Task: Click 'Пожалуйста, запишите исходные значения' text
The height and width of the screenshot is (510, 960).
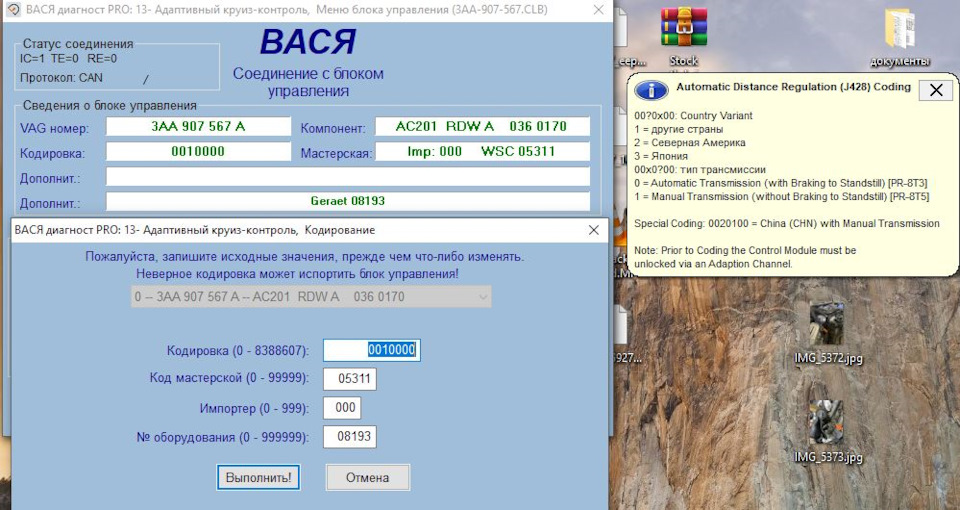Action: (304, 257)
